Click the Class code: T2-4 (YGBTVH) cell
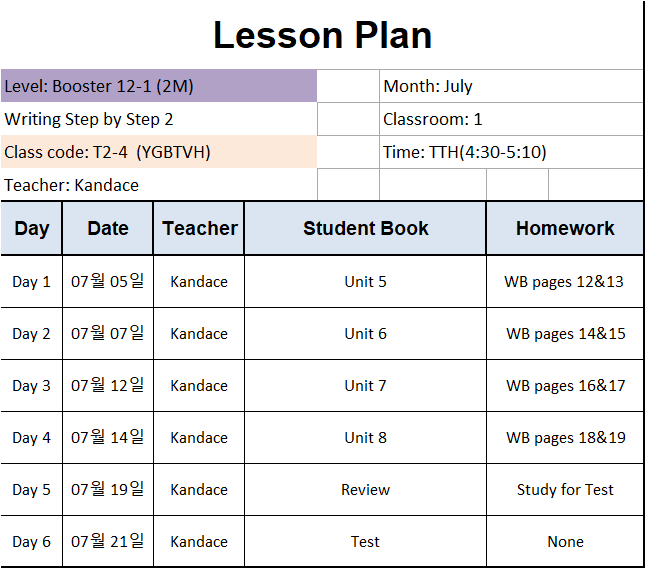Viewport: 645px width, 568px height. [x=159, y=152]
